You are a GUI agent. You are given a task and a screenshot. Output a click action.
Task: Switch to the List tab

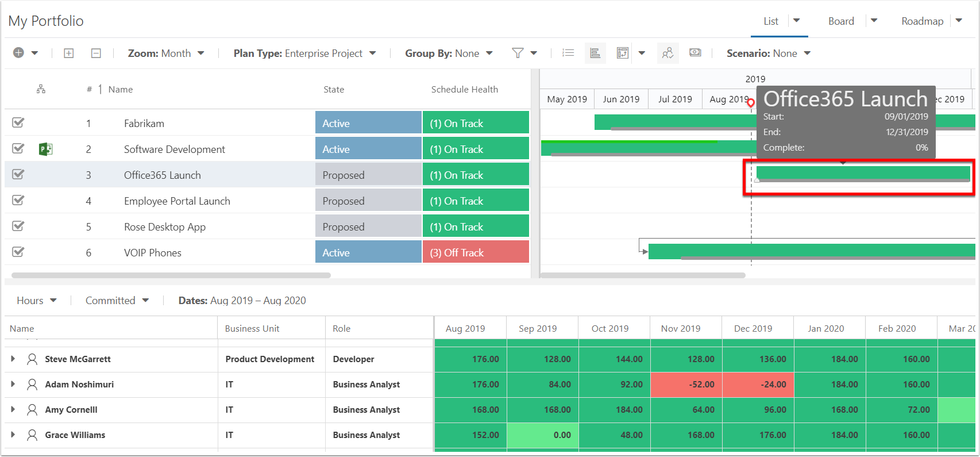click(771, 21)
